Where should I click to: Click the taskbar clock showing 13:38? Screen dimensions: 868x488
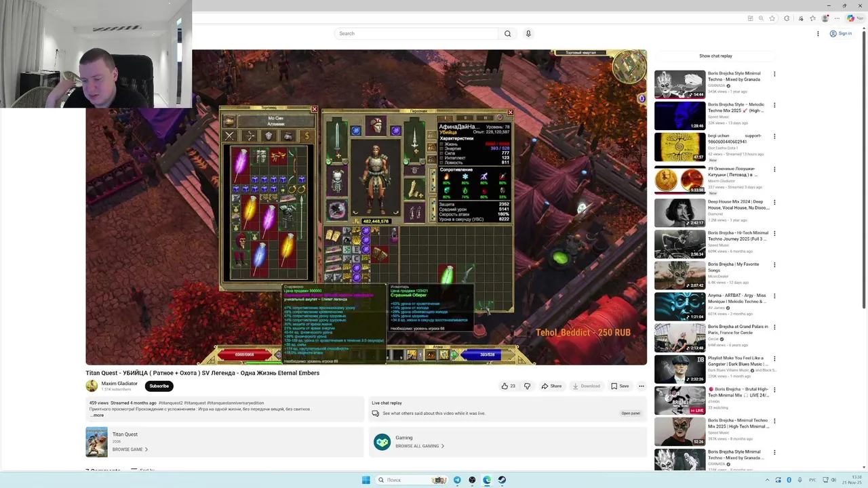coord(851,480)
